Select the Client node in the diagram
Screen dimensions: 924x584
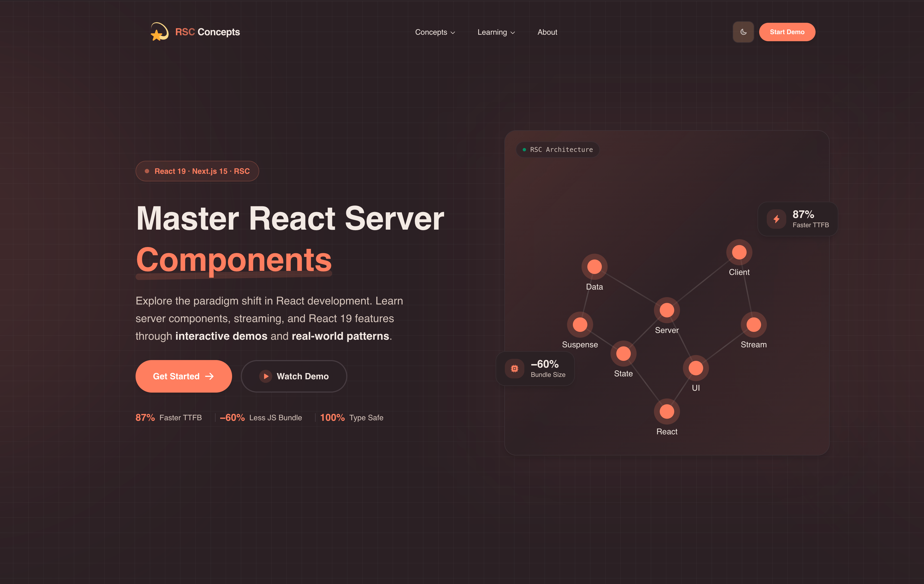[x=739, y=252]
